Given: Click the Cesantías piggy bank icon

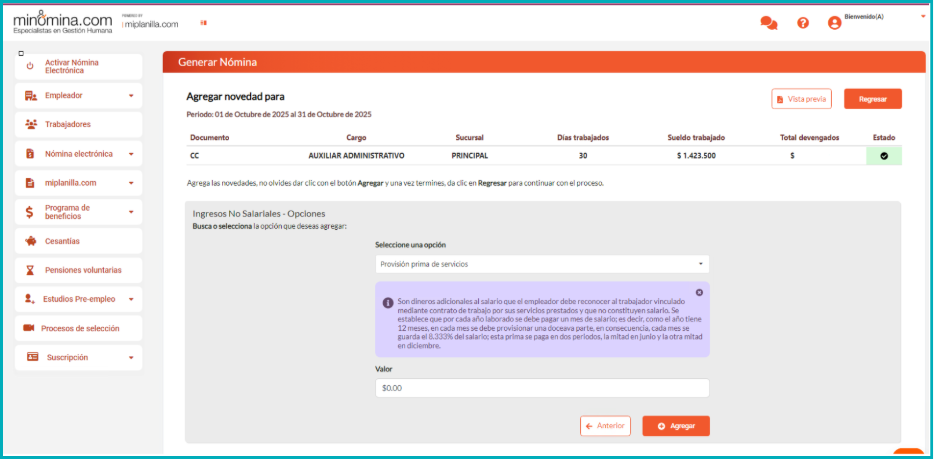Looking at the screenshot, I should (x=31, y=241).
